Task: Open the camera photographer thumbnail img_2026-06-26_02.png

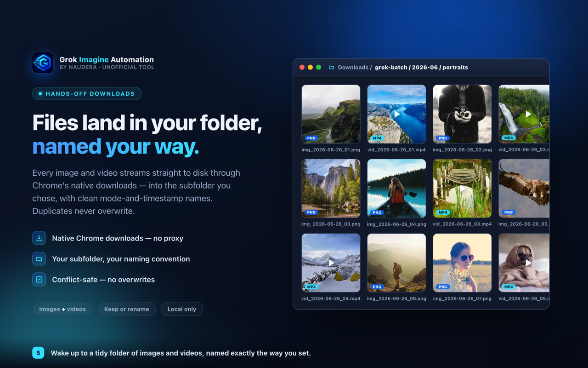Action: click(x=462, y=114)
